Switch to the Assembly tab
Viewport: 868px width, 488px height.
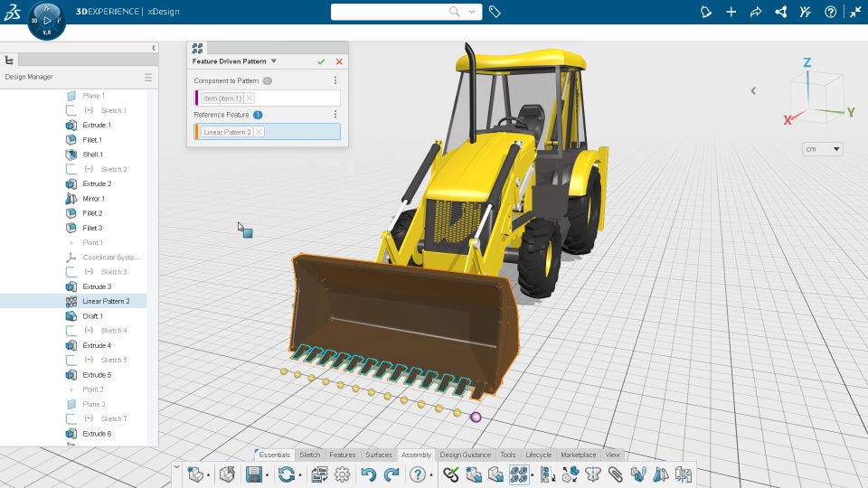pos(416,455)
